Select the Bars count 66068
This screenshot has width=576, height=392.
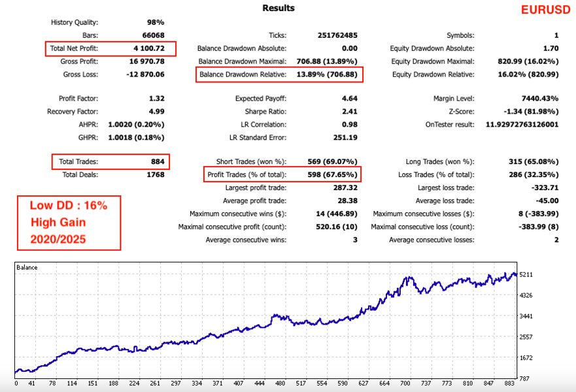pos(156,35)
